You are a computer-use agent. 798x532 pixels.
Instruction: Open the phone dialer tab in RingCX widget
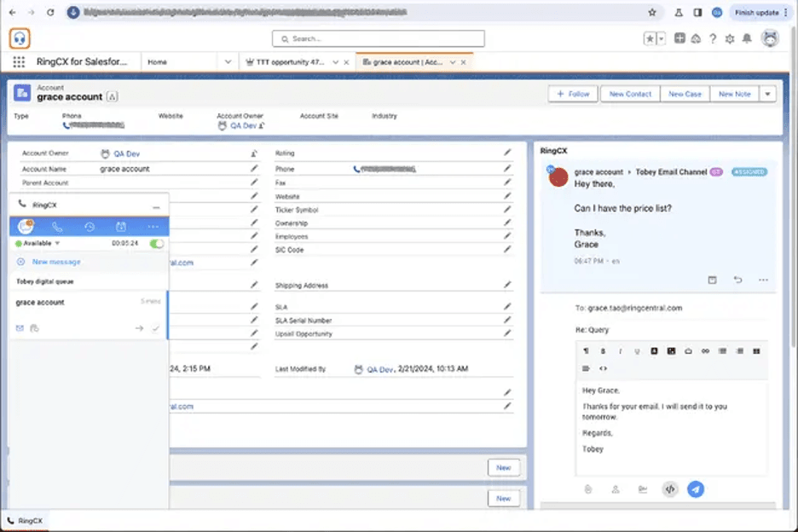pyautogui.click(x=57, y=227)
